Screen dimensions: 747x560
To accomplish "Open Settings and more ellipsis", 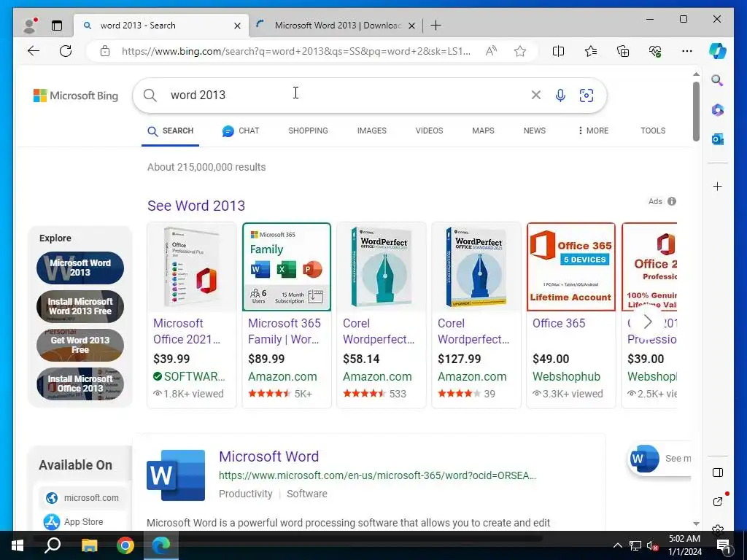I will tap(687, 51).
